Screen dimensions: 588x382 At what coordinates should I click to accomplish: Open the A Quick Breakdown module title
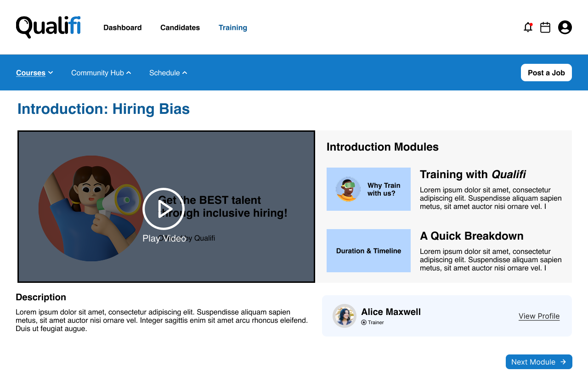[471, 236]
